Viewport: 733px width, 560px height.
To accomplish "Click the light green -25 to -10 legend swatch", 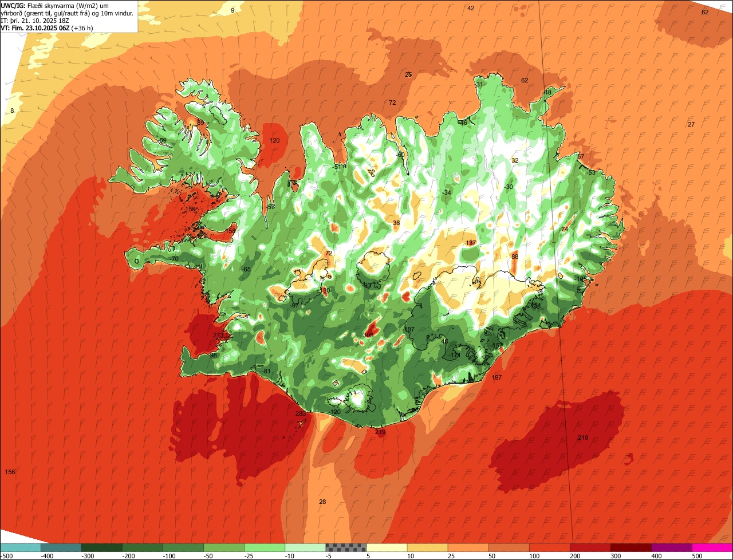I will point(264,547).
